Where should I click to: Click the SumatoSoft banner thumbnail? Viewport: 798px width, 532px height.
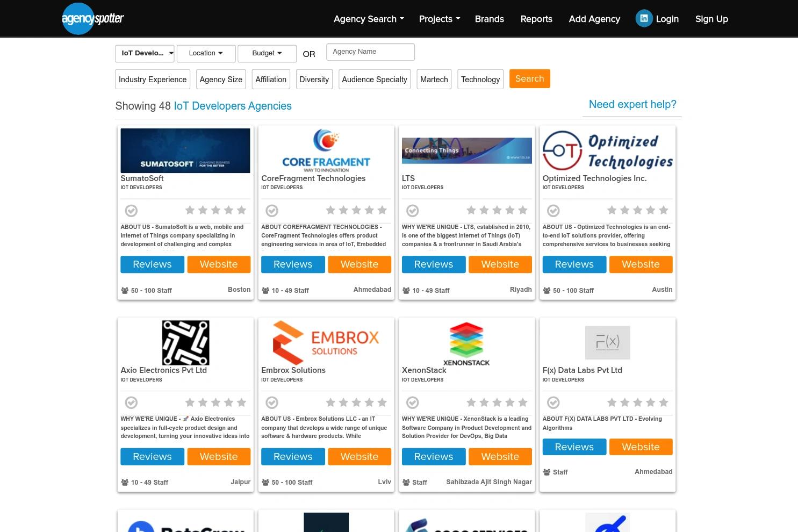[x=185, y=150]
